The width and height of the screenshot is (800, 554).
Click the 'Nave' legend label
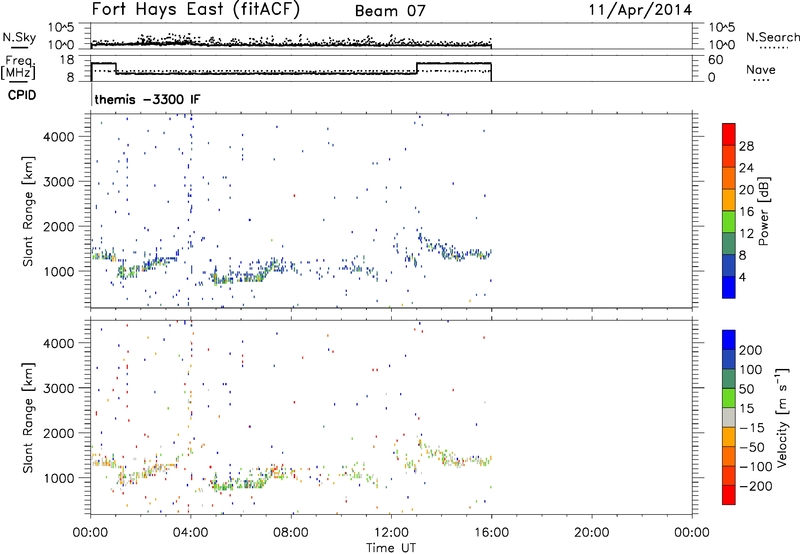pos(760,70)
